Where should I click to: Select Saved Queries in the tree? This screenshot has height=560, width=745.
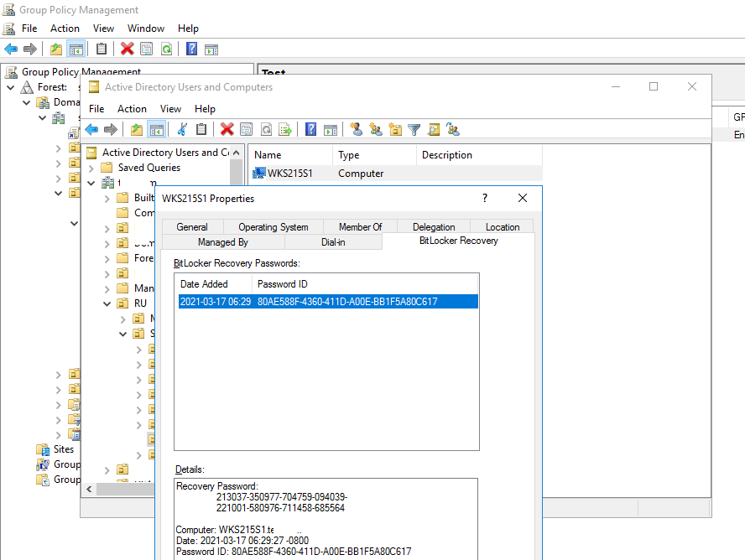click(149, 168)
